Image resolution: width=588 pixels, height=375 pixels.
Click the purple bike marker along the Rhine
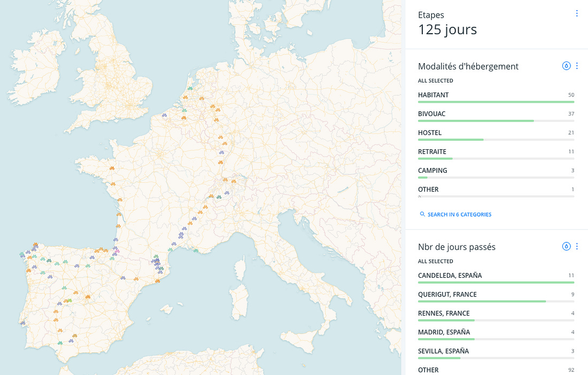(222, 152)
